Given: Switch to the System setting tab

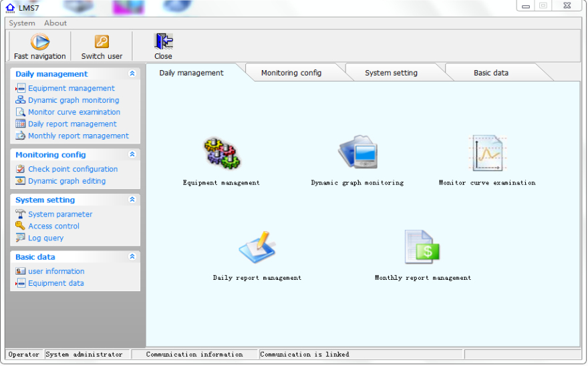Looking at the screenshot, I should coord(391,73).
